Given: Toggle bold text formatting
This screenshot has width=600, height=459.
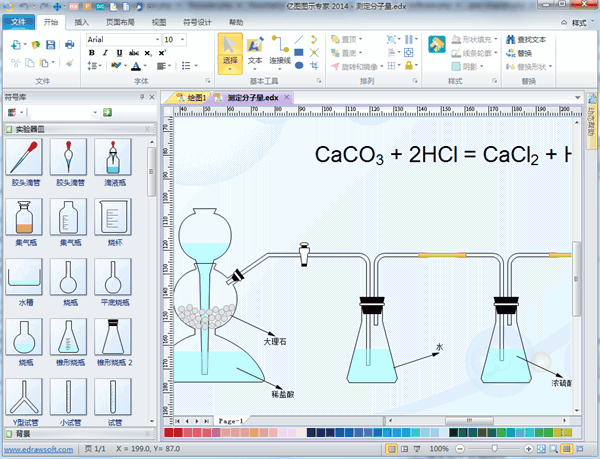Looking at the screenshot, I should [91, 53].
